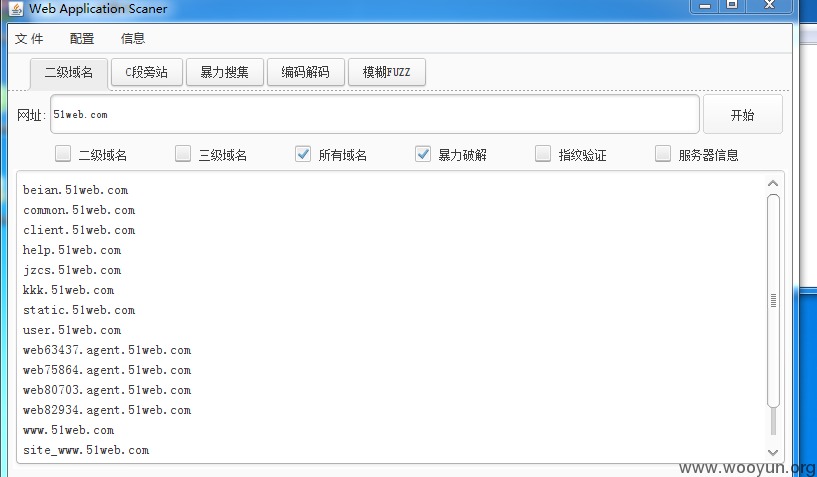Select web75864.agent.51web.com in results
Image resolution: width=817 pixels, height=477 pixels.
(x=107, y=370)
